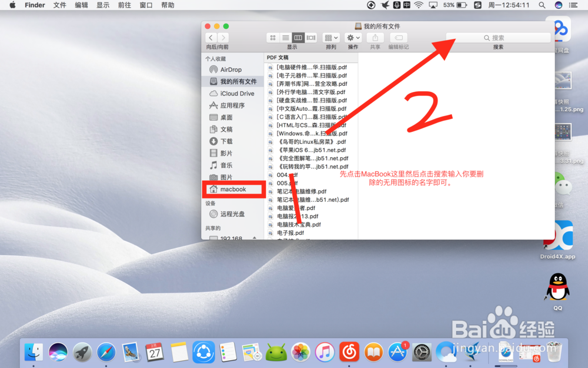Screen dimensions: 588x368
Task: Click the 共享 share toolbar button
Action: [375, 38]
